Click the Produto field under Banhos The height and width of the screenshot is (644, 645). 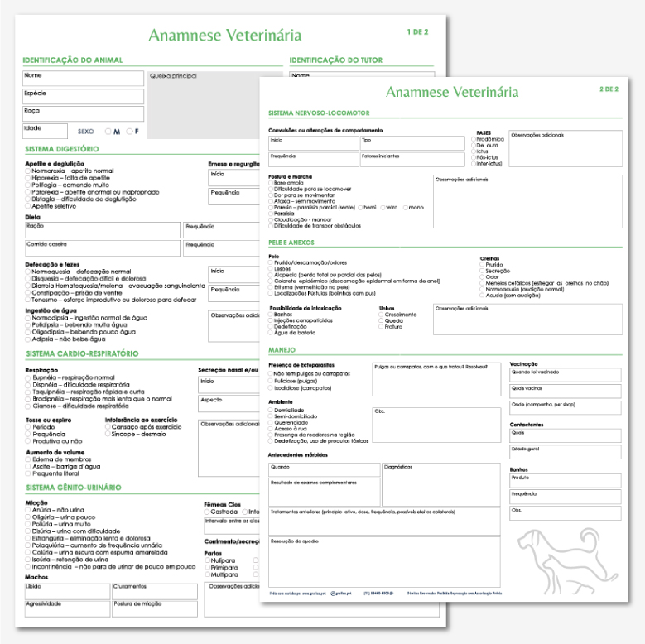pos(566,481)
